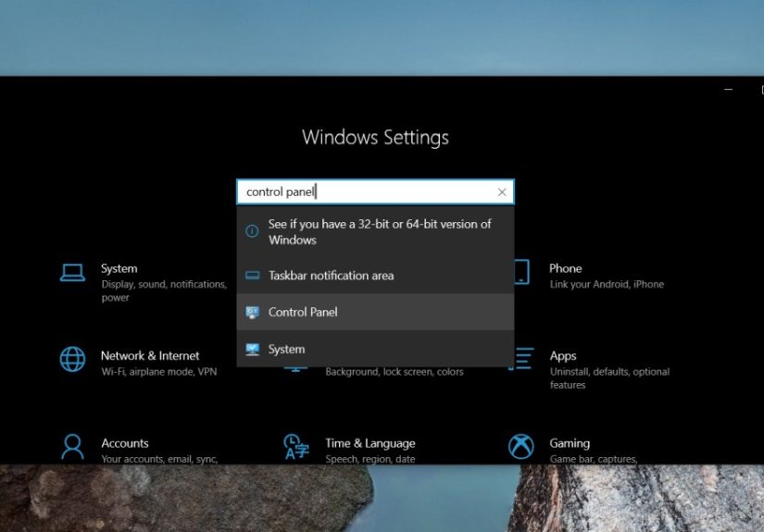Open the Gaming category label
The width and height of the screenshot is (764, 532).
pos(570,443)
